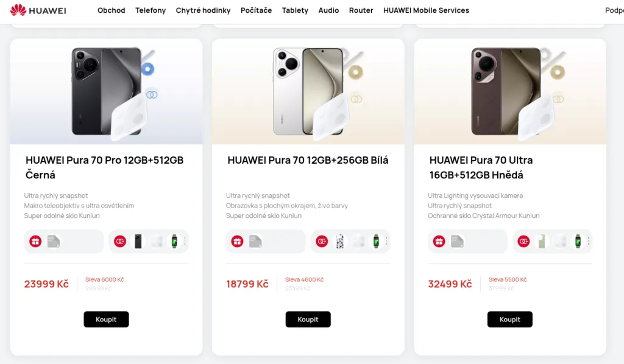Click gift icon on Pura 70 Pro card

pyautogui.click(x=35, y=242)
